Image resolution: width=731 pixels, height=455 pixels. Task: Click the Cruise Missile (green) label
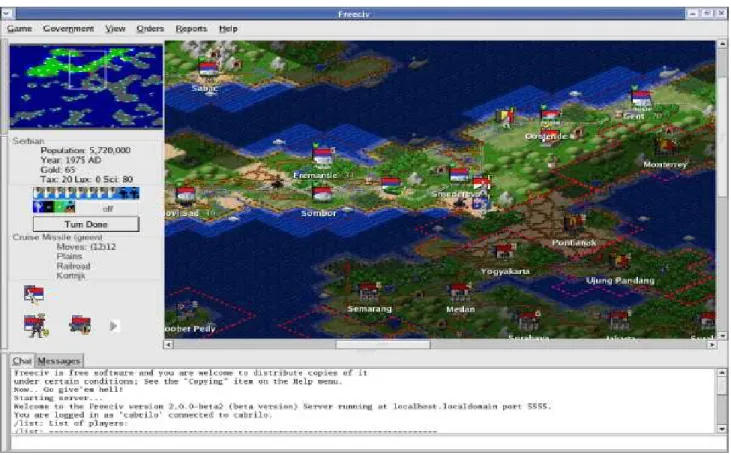[57, 237]
